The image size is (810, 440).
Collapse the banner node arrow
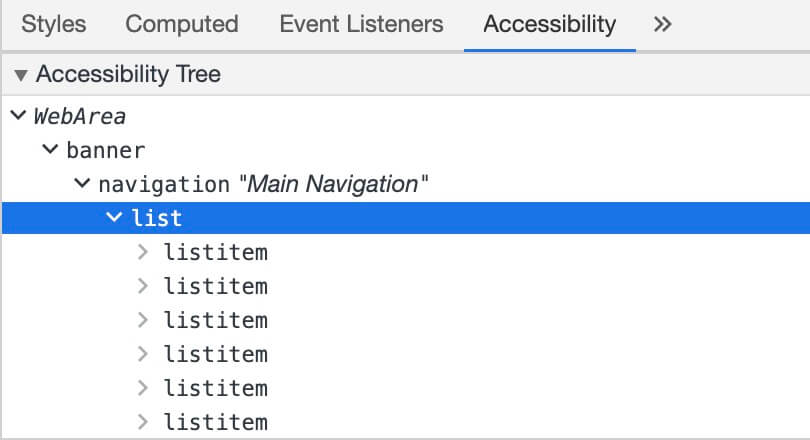(x=50, y=151)
